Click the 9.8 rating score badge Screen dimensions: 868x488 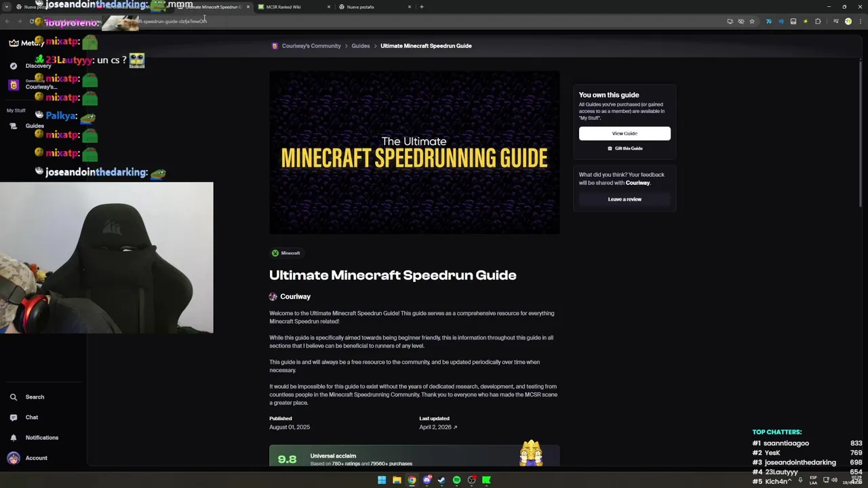287,459
